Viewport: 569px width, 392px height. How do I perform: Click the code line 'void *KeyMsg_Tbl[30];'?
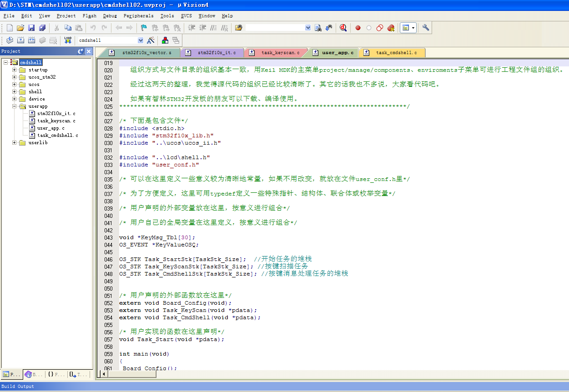click(x=157, y=237)
